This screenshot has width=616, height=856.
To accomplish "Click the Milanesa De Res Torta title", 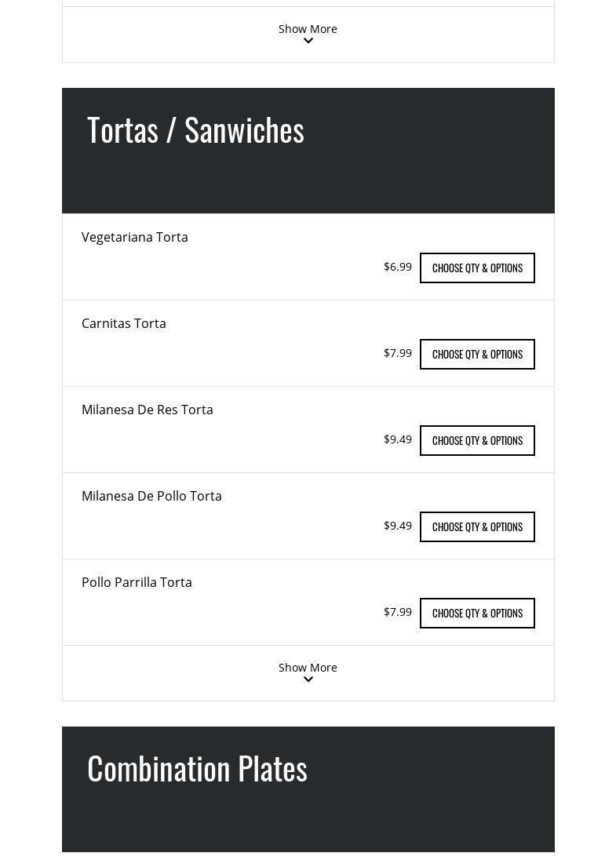I will [x=148, y=410].
